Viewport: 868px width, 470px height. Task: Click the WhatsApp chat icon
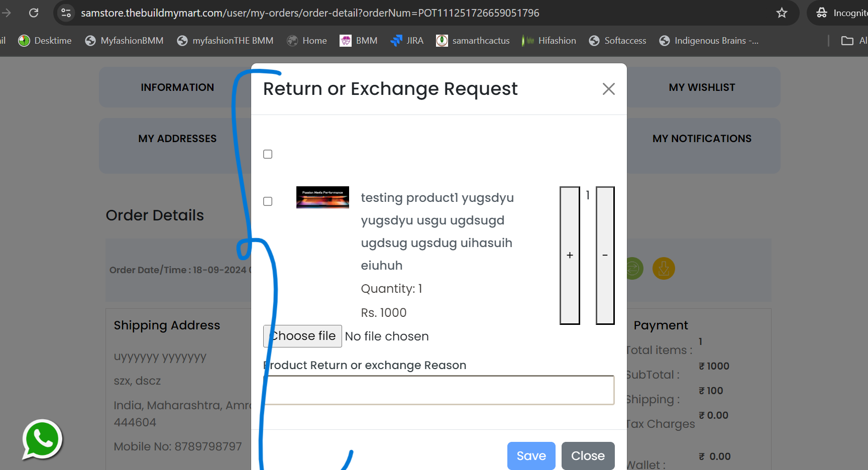pos(42,440)
